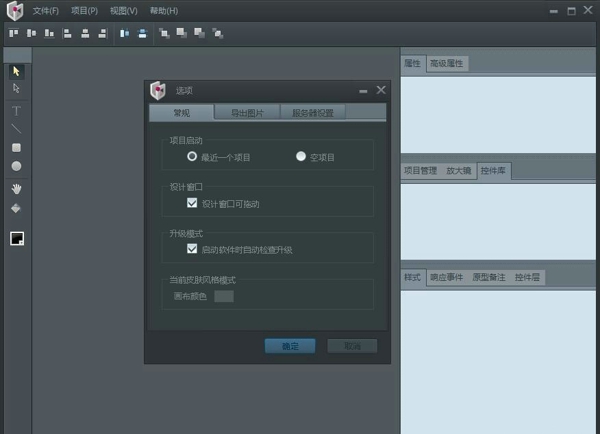The width and height of the screenshot is (600, 434).
Task: Click the 画布颜色 color swatch
Action: point(224,296)
